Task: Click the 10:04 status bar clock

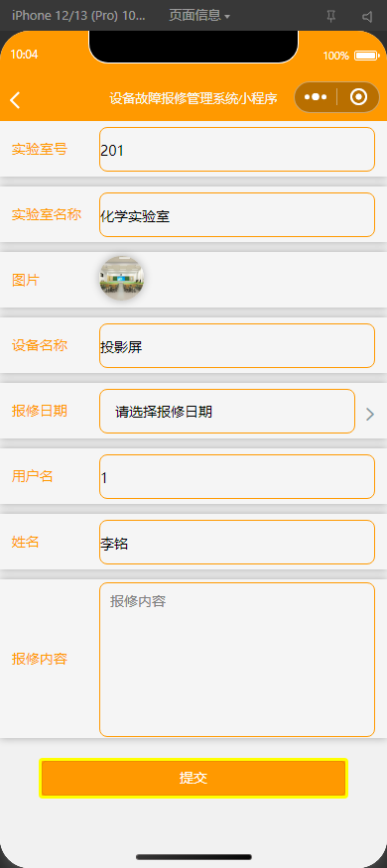Action: pyautogui.click(x=25, y=55)
